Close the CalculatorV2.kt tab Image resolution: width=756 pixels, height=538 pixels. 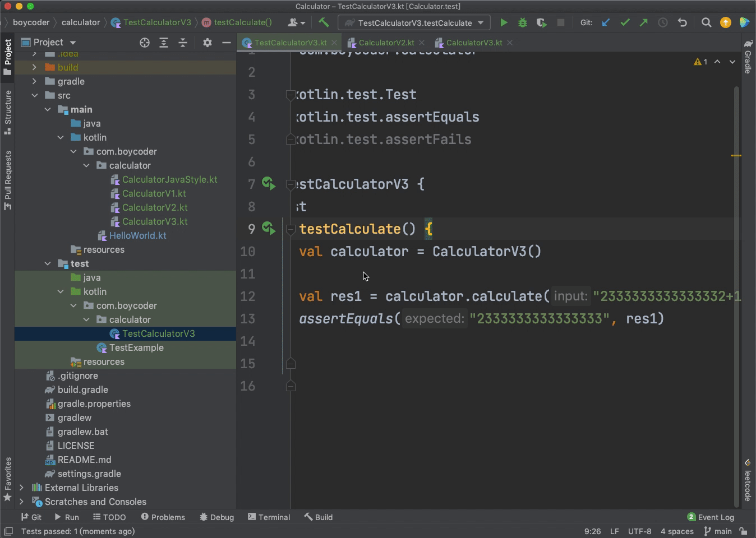(422, 43)
